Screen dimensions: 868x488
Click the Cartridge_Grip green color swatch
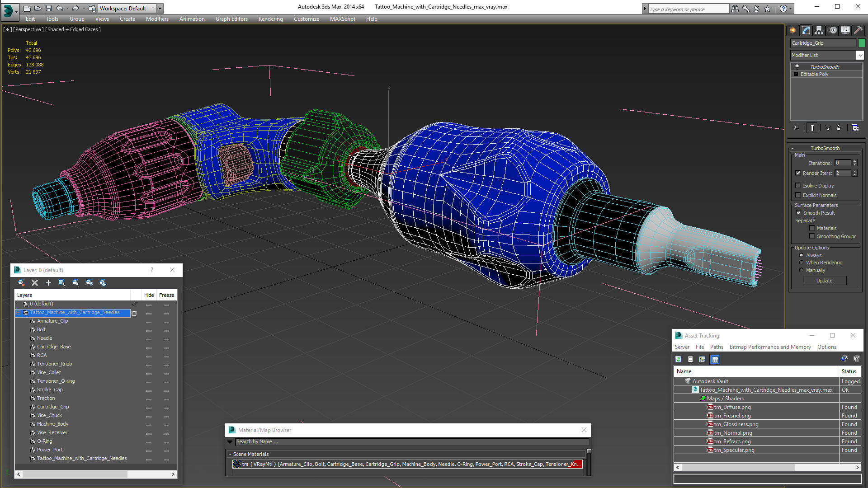point(862,43)
